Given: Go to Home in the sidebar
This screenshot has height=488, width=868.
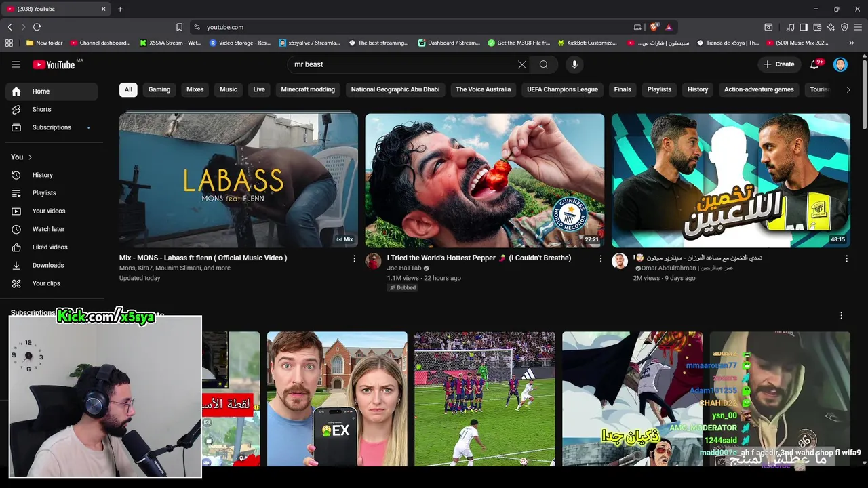Looking at the screenshot, I should point(52,91).
